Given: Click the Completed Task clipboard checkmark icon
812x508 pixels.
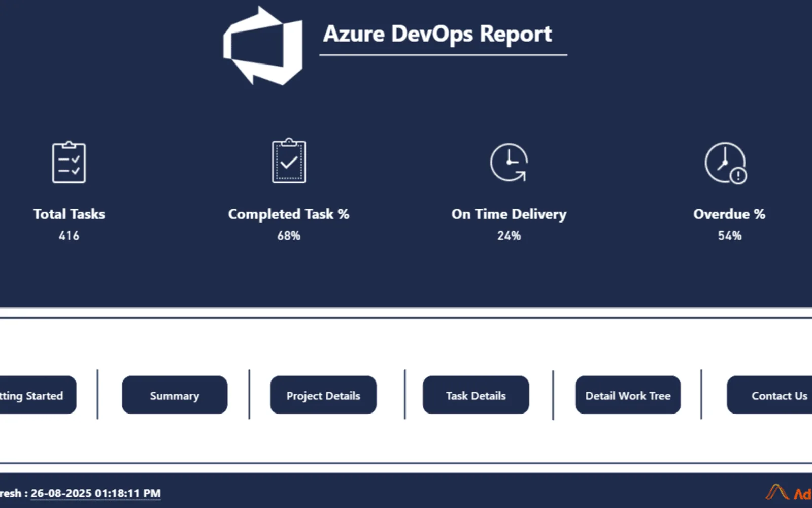Looking at the screenshot, I should 289,161.
